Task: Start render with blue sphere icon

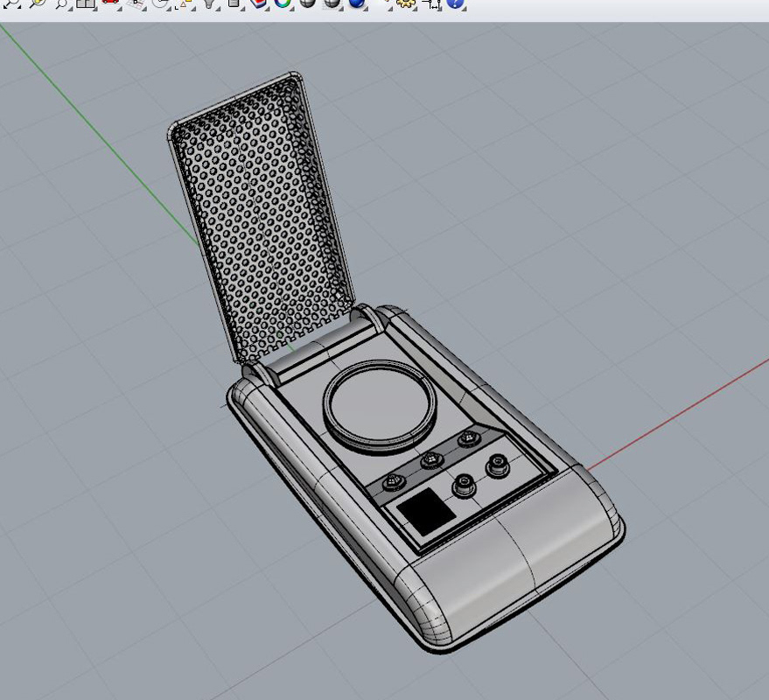Action: [357, 3]
